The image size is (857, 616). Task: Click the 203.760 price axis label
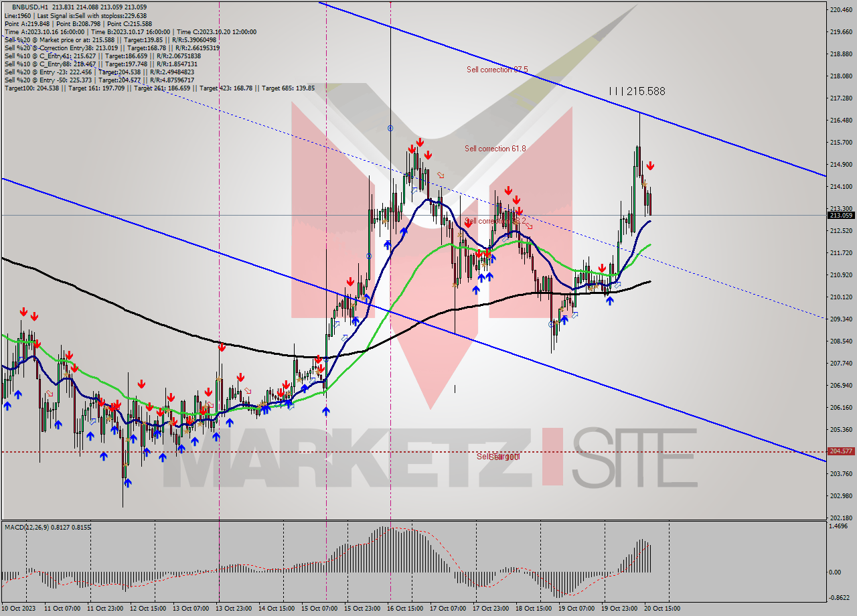(841, 474)
